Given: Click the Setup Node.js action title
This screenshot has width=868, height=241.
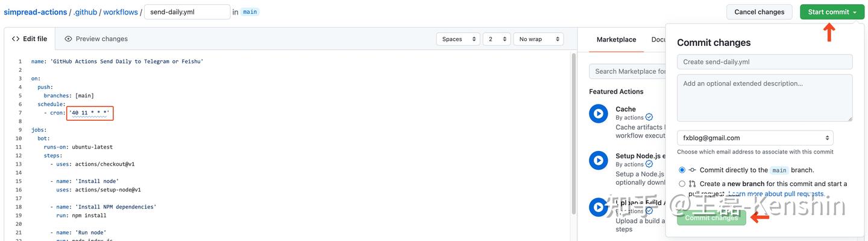Looking at the screenshot, I should coord(640,156).
